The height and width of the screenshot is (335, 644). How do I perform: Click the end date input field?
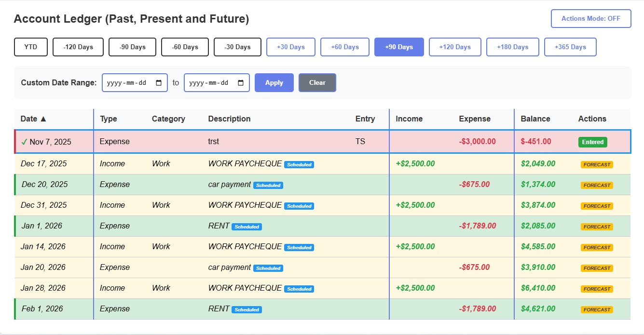(x=210, y=83)
